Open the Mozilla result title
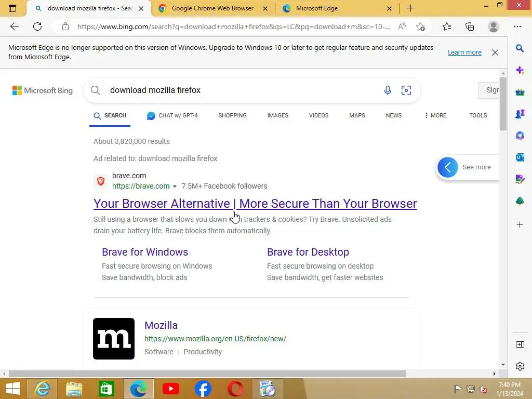This screenshot has width=532, height=399. point(161,325)
